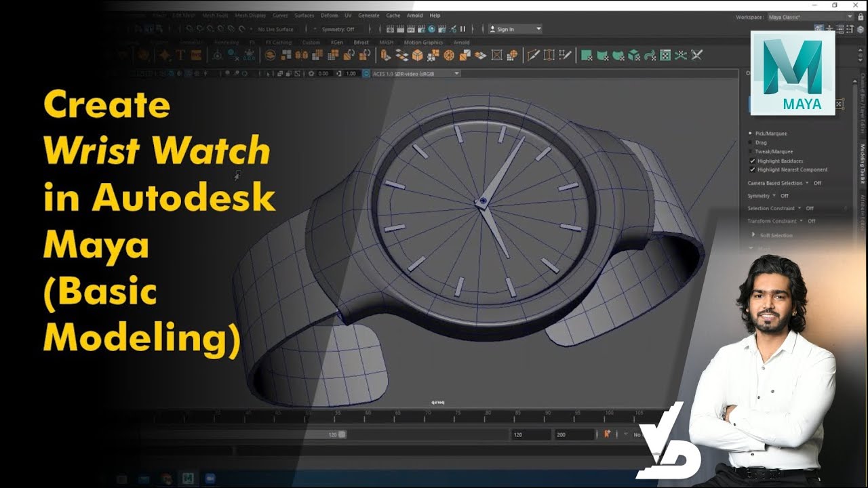Select the Tweak/Marquee radio option

tap(750, 151)
